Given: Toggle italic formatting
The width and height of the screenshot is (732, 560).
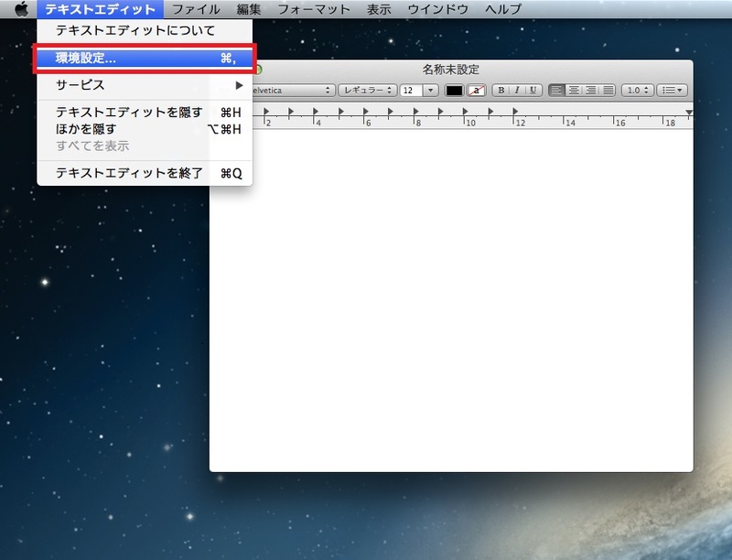Looking at the screenshot, I should point(517,90).
